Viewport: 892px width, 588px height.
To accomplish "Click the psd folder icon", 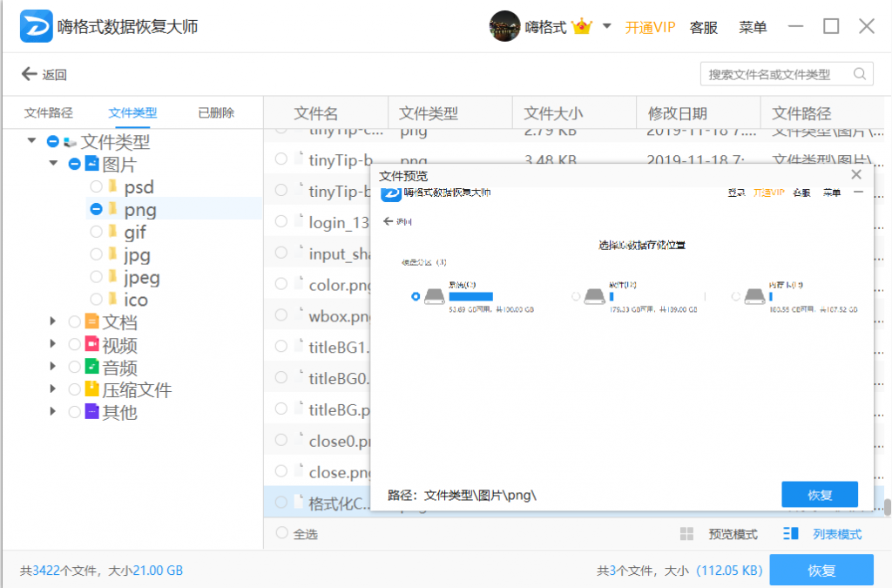I will point(112,186).
